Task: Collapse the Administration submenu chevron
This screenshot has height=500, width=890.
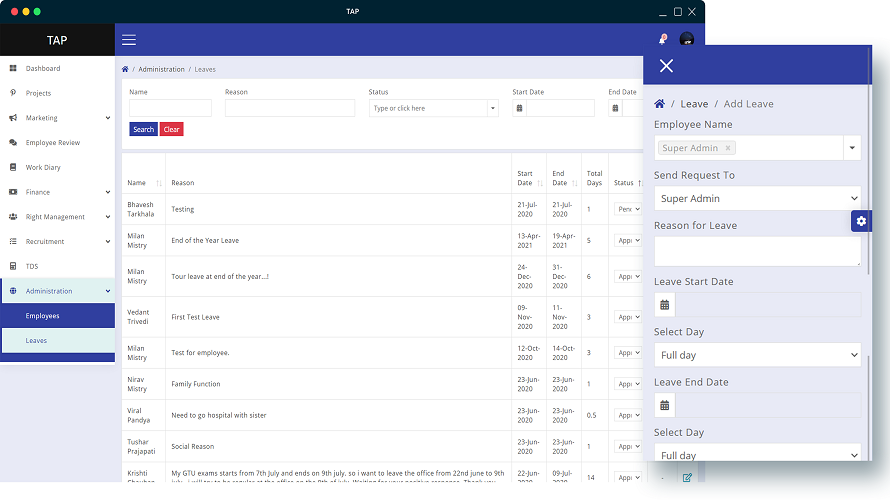Action: tap(108, 291)
